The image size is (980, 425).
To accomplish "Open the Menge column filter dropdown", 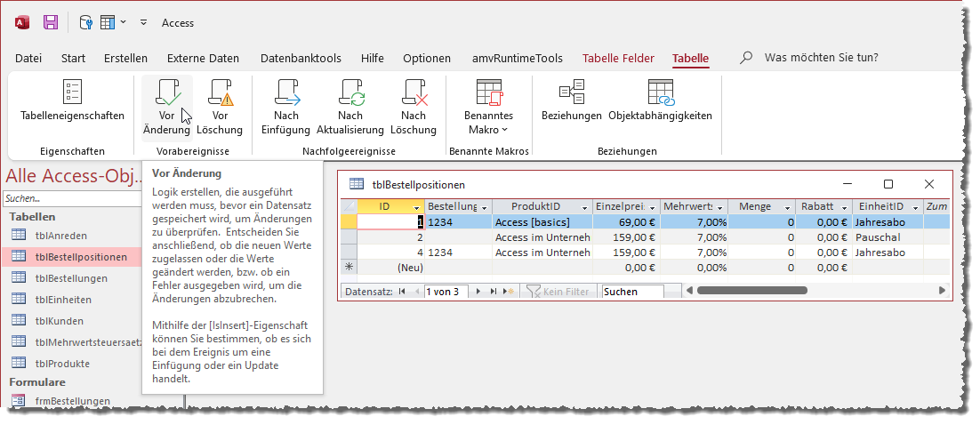I will (x=787, y=207).
